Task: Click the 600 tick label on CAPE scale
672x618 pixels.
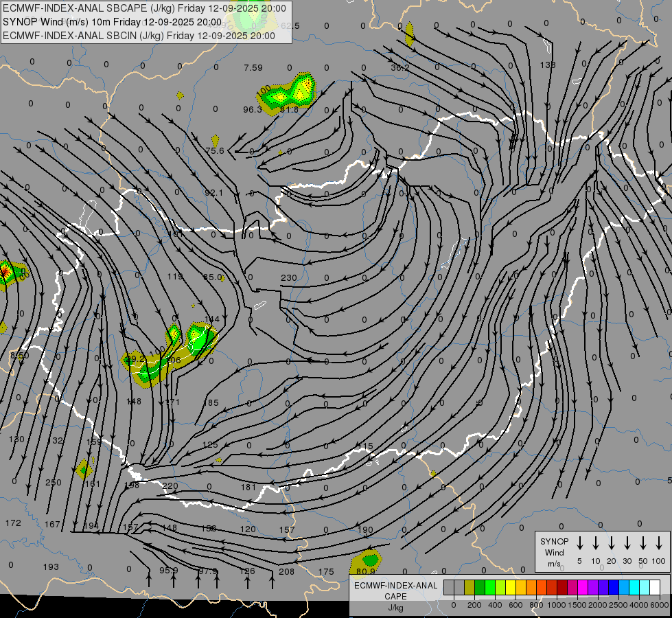Action: 515,605
